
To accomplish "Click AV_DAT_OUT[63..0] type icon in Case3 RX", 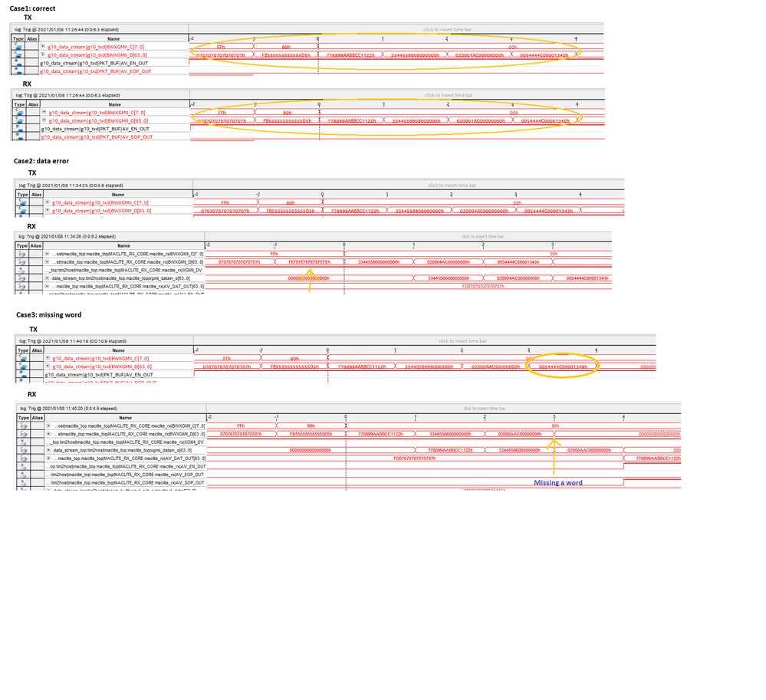I will click(x=24, y=458).
